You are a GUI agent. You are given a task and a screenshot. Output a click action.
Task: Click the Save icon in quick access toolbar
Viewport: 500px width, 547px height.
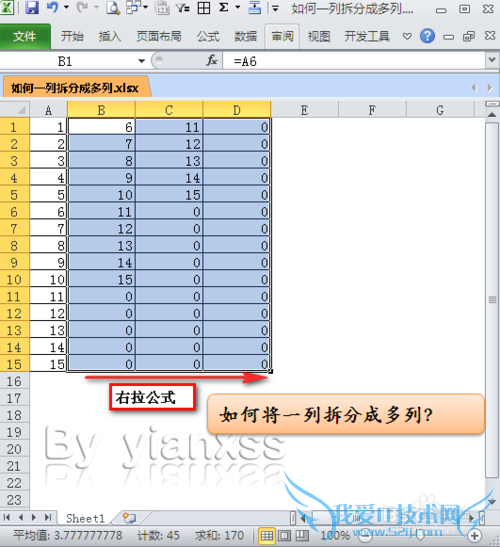point(32,7)
